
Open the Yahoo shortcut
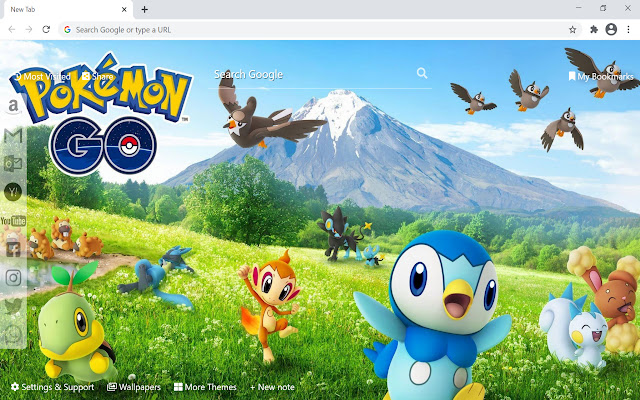(13, 192)
